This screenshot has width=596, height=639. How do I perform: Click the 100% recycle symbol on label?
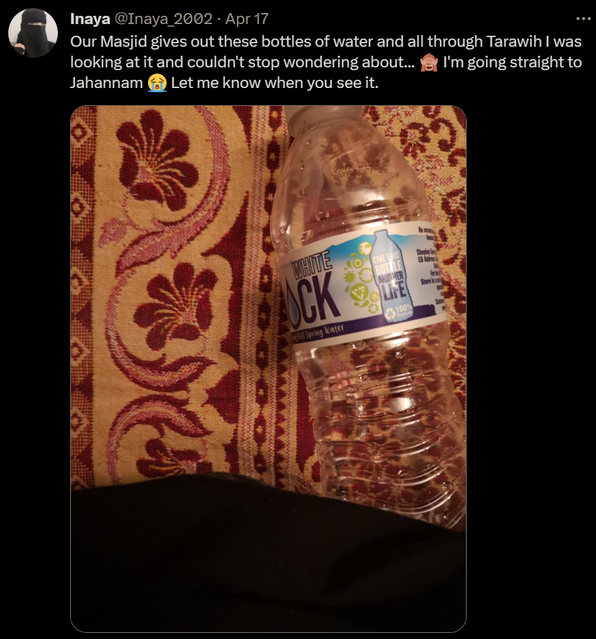click(400, 312)
